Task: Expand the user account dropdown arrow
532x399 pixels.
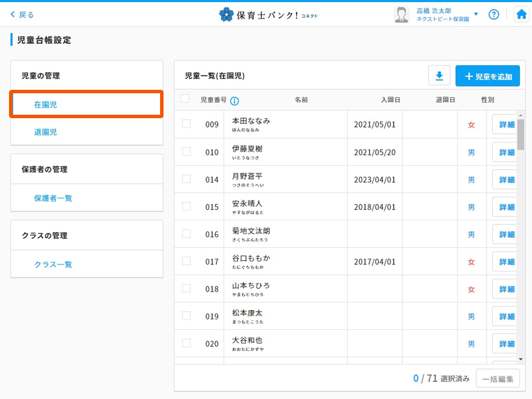Action: (x=476, y=14)
